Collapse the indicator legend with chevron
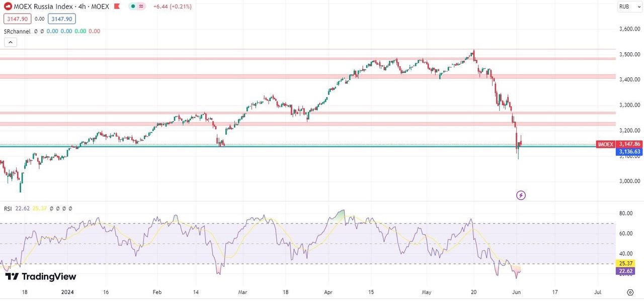The height and width of the screenshot is (302, 644). click(x=10, y=43)
